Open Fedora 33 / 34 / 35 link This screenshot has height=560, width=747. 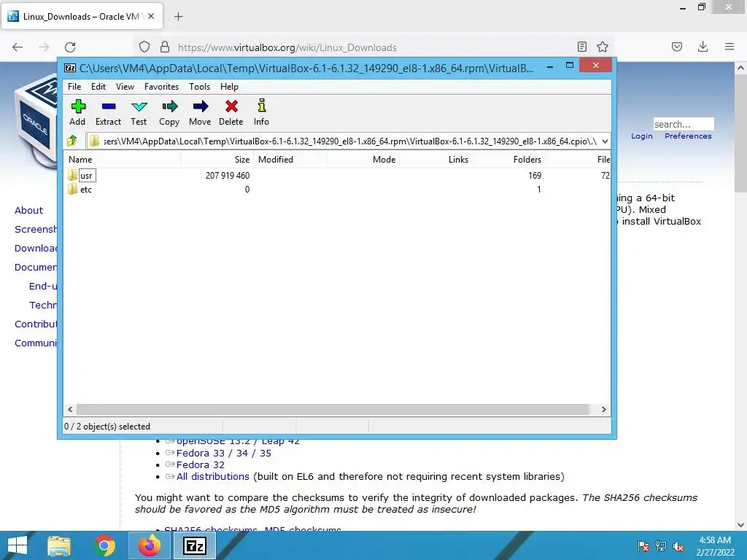223,453
